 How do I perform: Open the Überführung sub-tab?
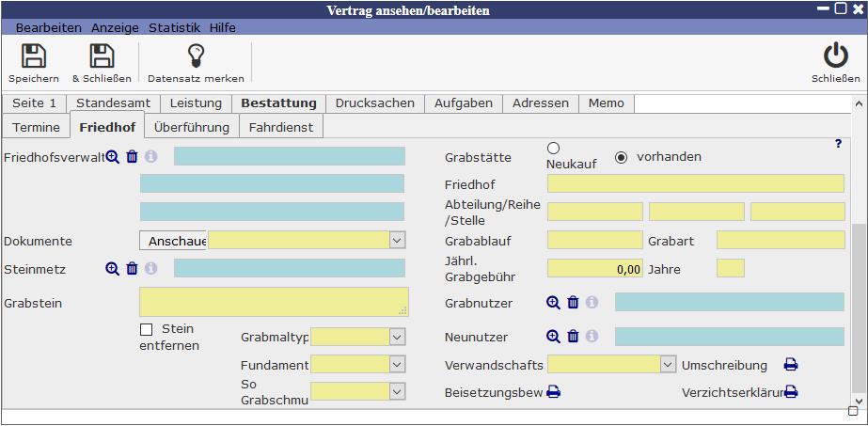point(192,127)
